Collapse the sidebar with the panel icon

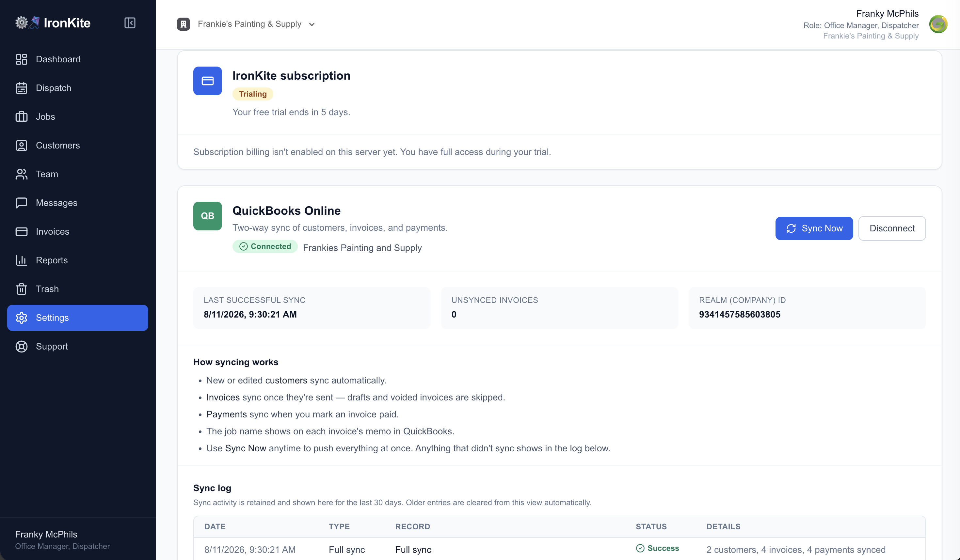coord(130,23)
